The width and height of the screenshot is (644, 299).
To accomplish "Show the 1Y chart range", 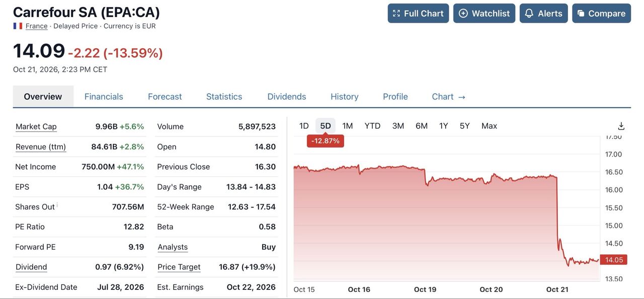I will [x=443, y=126].
